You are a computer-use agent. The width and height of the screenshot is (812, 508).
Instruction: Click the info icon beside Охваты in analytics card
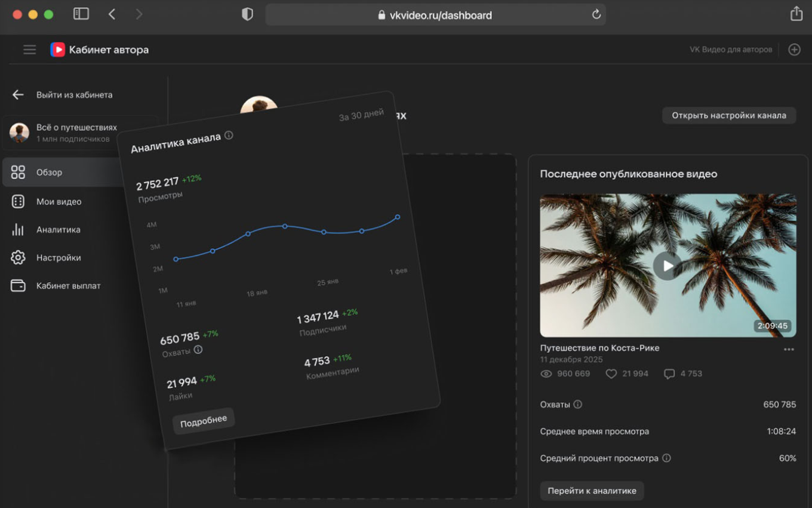198,350
